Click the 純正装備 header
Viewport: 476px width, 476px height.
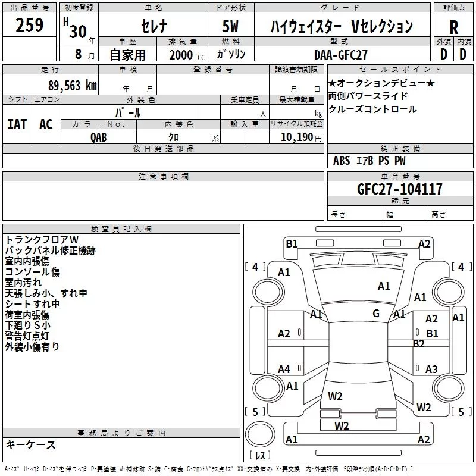tap(400, 148)
